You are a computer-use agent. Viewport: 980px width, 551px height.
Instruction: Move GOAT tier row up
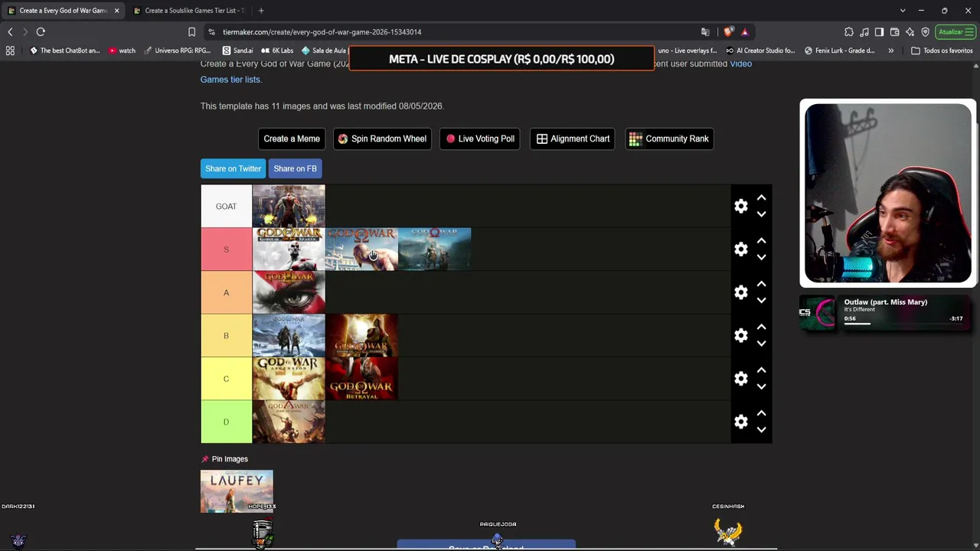coord(761,197)
